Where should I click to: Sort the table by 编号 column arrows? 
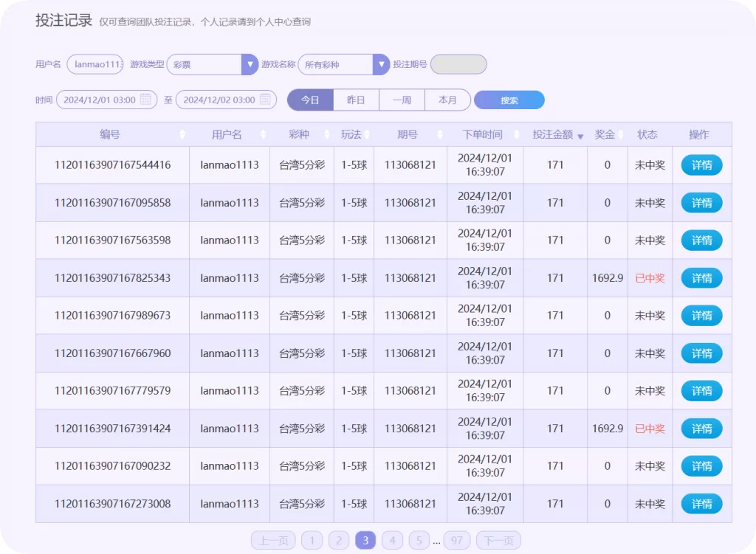pyautogui.click(x=182, y=134)
